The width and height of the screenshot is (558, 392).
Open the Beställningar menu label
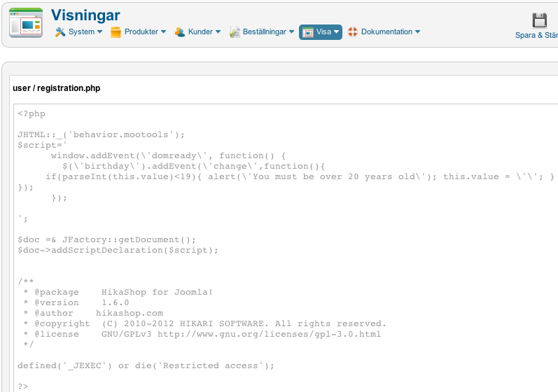[x=265, y=31]
